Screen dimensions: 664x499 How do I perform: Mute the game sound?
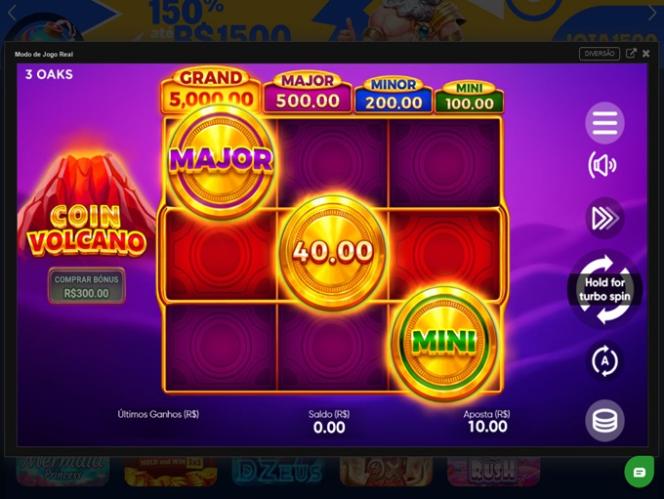click(x=602, y=165)
